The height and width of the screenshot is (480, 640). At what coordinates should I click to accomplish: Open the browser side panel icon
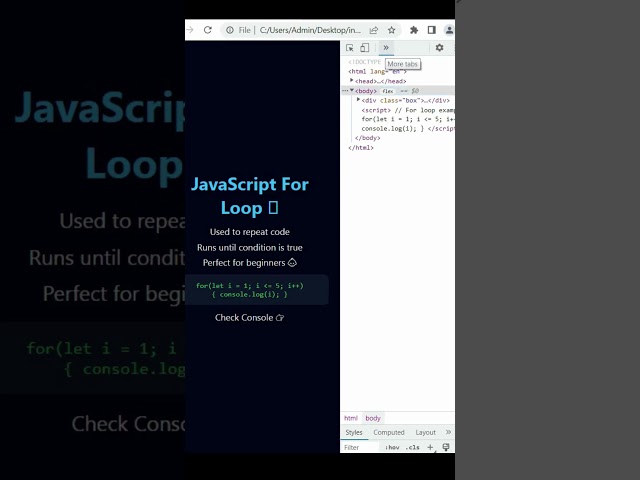[x=431, y=30]
